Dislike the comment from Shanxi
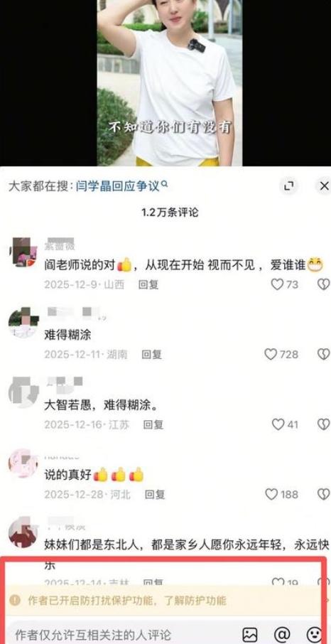This screenshot has height=644, width=331. pyautogui.click(x=325, y=284)
